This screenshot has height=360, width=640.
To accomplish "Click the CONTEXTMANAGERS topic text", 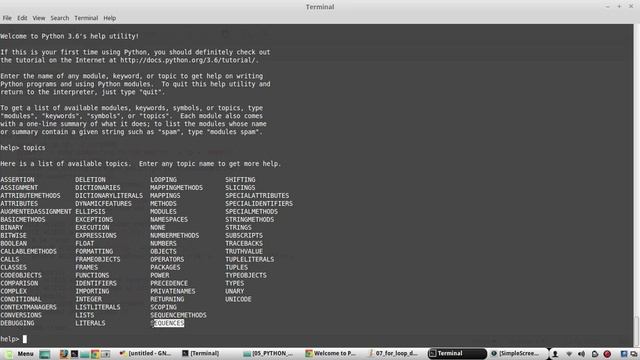I will pyautogui.click(x=28, y=307).
